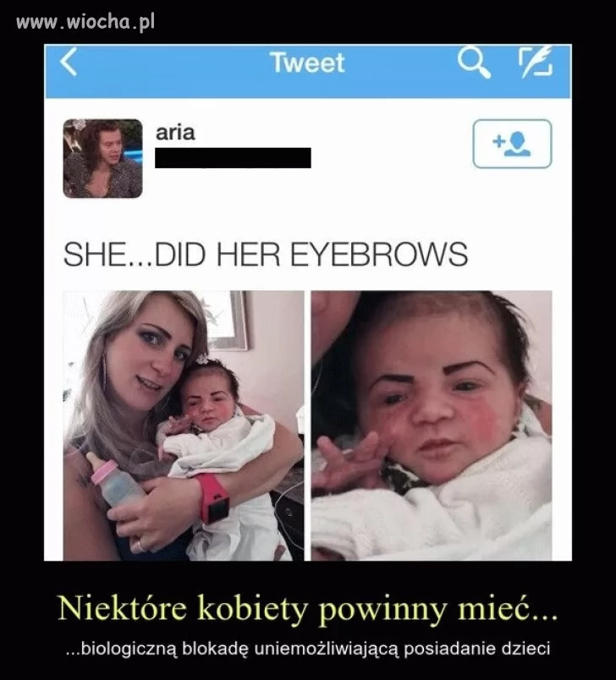
Task: Click the baby's raised hand in the right photo
Action: pyautogui.click(x=350, y=462)
